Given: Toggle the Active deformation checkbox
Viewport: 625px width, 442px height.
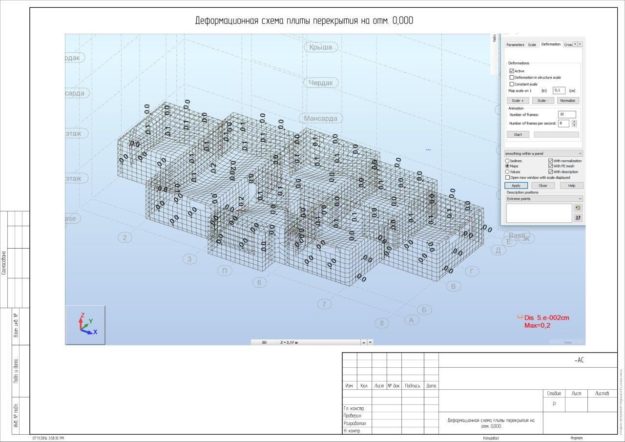Looking at the screenshot, I should (511, 71).
